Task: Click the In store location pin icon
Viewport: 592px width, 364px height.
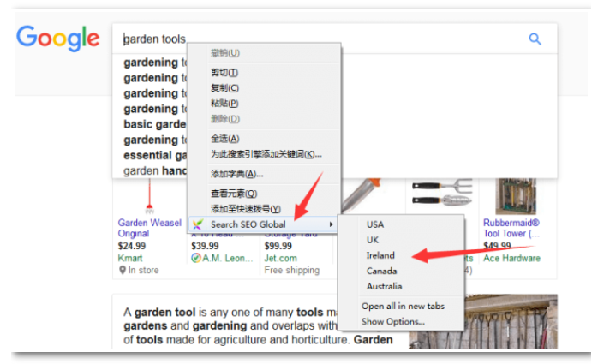Action: (x=123, y=270)
